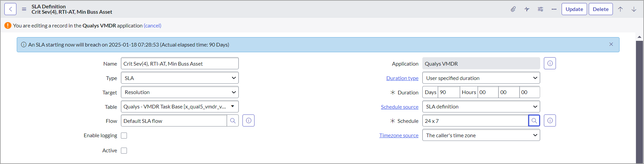Go to next record with down arrow
644x164 pixels.
[x=634, y=9]
